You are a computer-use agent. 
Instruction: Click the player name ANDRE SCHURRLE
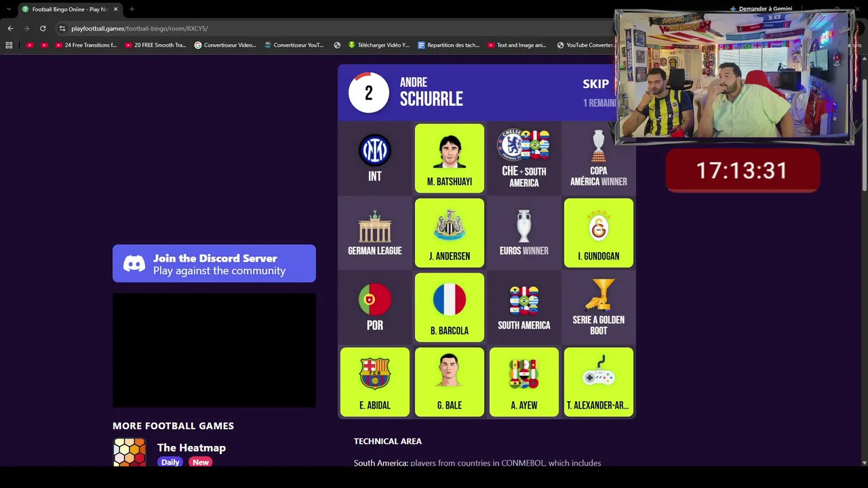point(431,93)
